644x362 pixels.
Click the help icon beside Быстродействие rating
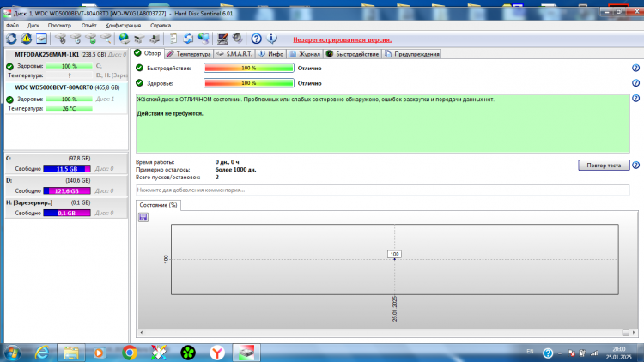point(635,68)
